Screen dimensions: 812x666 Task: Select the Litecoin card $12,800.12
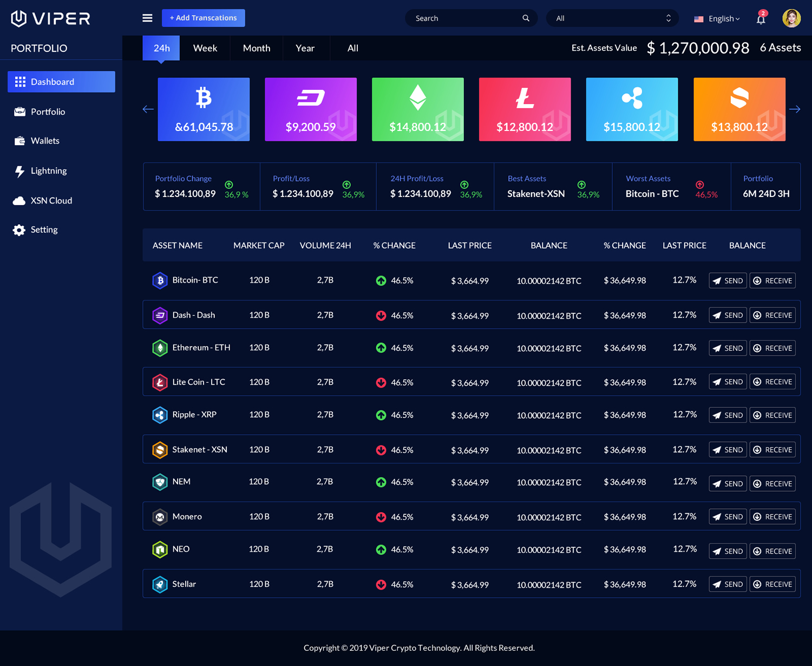point(525,109)
